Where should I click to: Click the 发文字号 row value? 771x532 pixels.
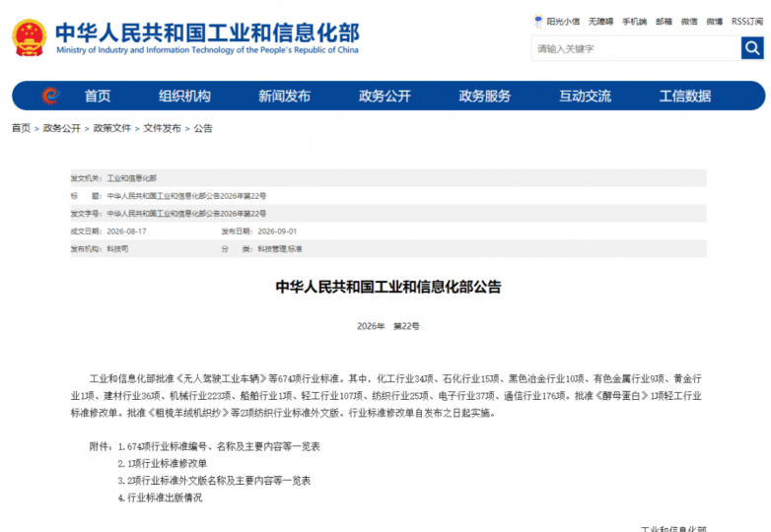(x=186, y=214)
